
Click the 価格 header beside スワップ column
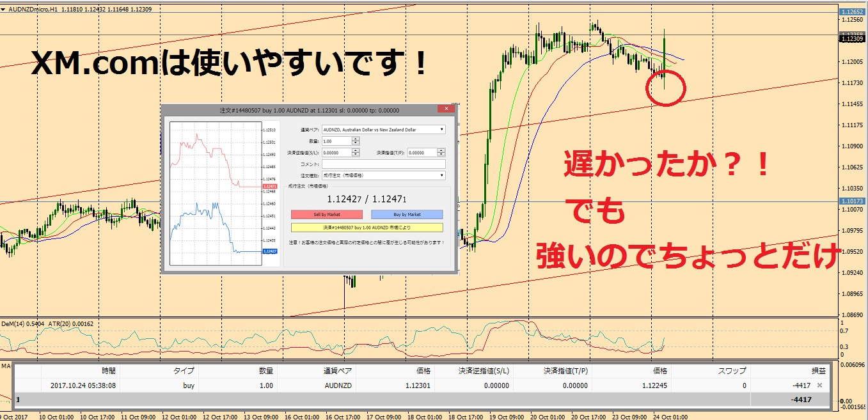(659, 371)
